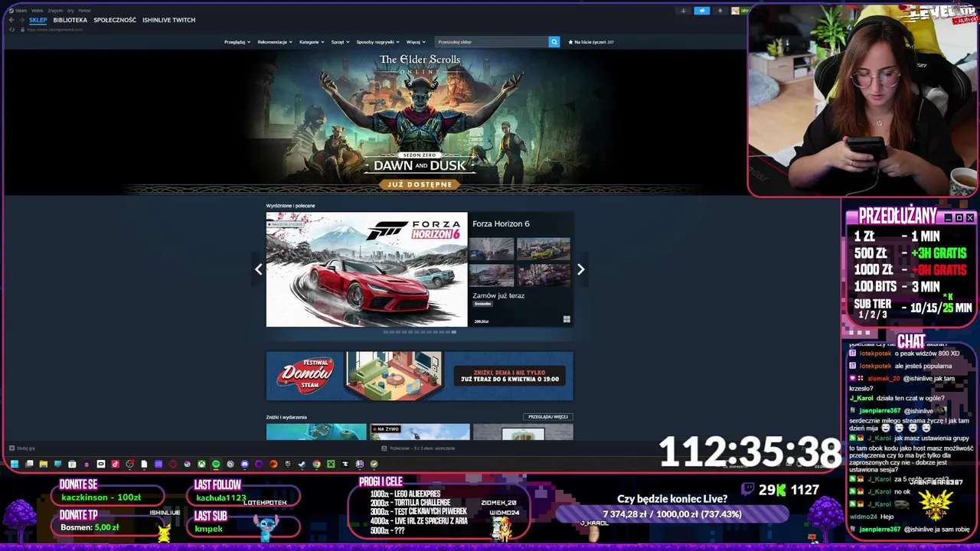The height and width of the screenshot is (551, 980).
Task: Switch to the BIBLIOTEKA tab
Action: click(70, 20)
